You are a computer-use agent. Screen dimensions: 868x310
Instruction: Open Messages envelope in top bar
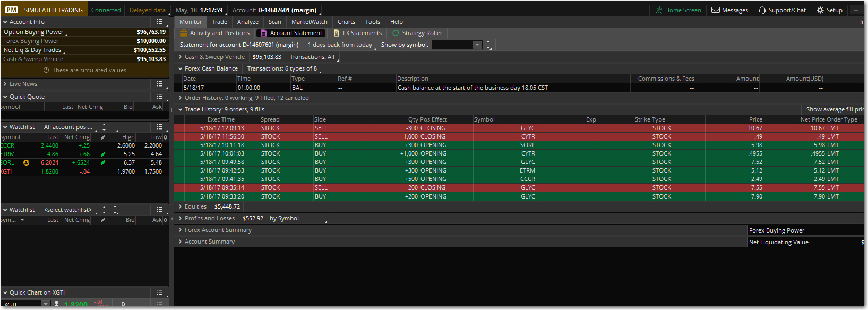pyautogui.click(x=729, y=10)
